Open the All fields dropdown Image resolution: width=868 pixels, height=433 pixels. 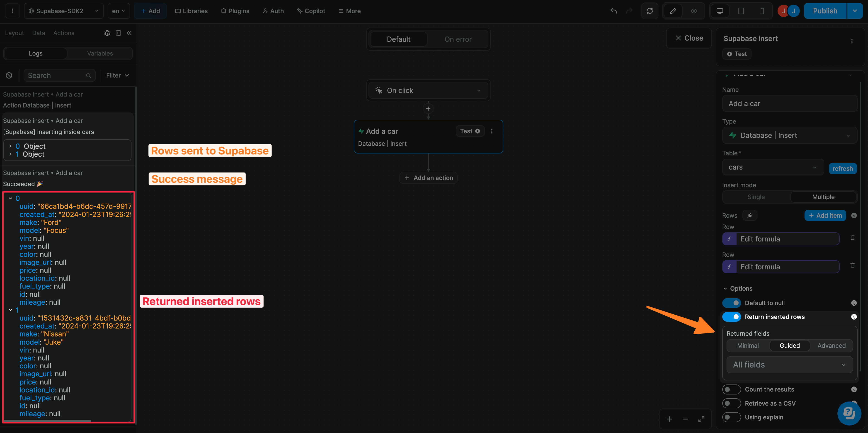789,365
